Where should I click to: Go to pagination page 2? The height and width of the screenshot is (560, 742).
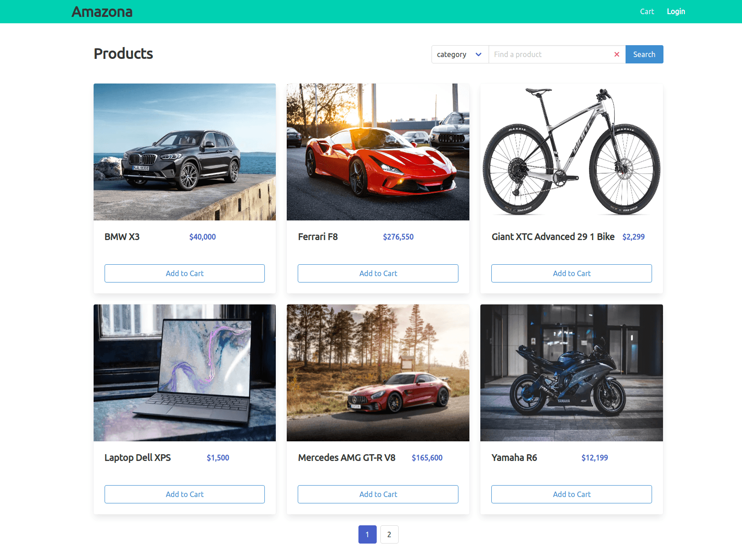389,534
